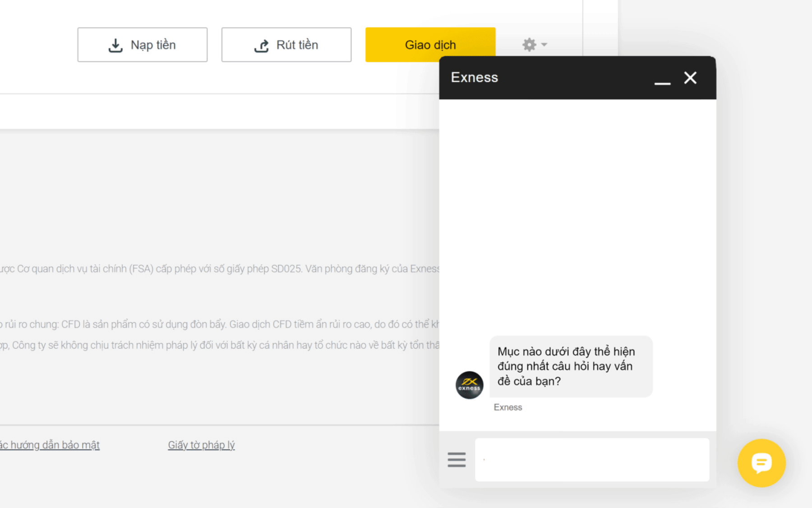Screen dimensions: 812x508
Task: Click the Nạp tiền deposit button
Action: tap(142, 45)
